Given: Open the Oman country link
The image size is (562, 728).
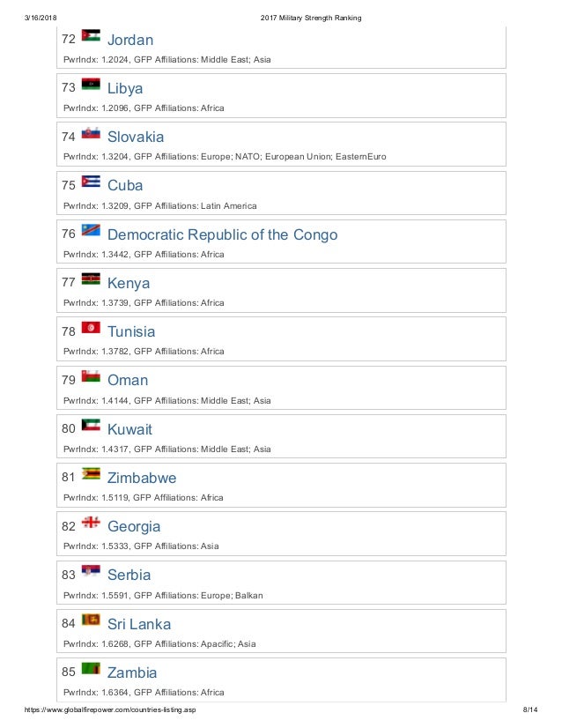Looking at the screenshot, I should tap(128, 380).
